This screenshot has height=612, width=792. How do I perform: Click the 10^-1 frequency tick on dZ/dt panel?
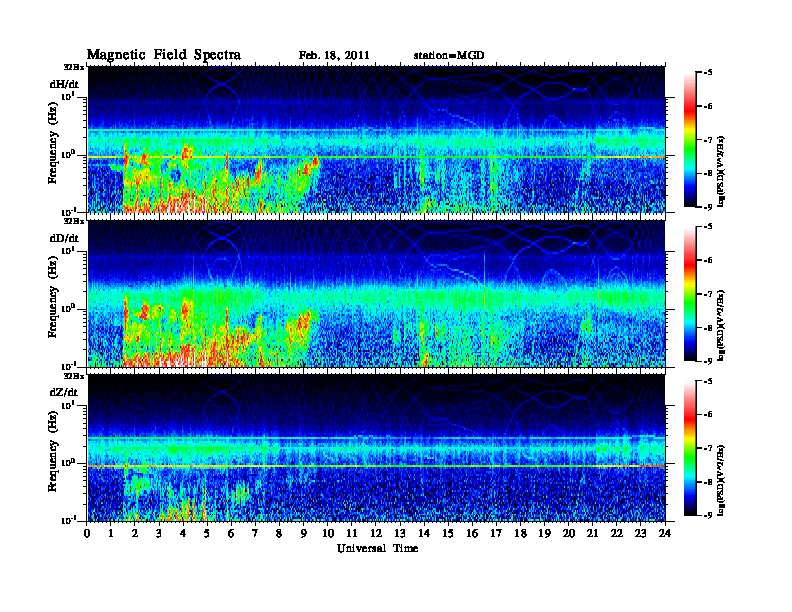[69, 520]
